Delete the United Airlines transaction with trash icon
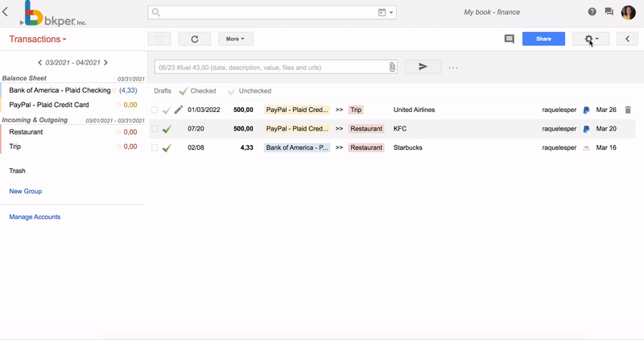Viewport: 644px width, 340px height. [x=628, y=110]
